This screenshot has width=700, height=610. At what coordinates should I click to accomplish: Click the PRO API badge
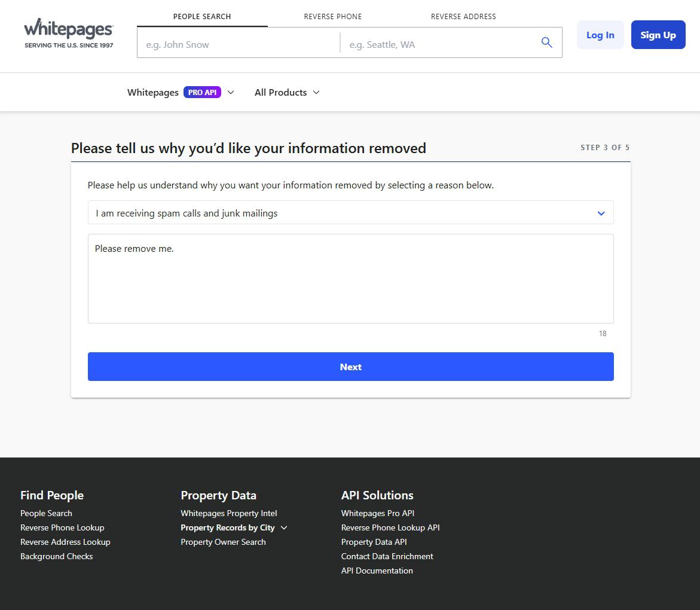point(202,93)
